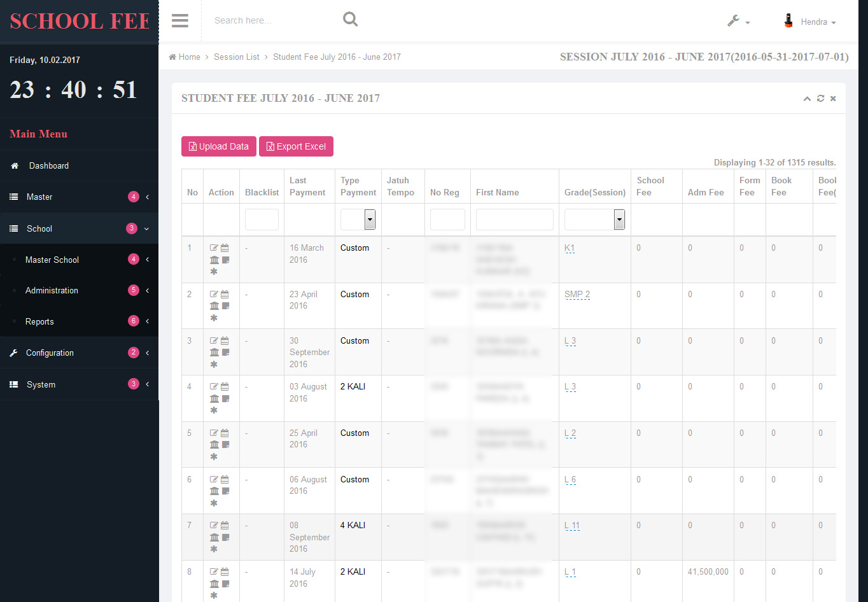Click the edit icon in row 1
Viewport: 868px width, 602px height.
(214, 248)
